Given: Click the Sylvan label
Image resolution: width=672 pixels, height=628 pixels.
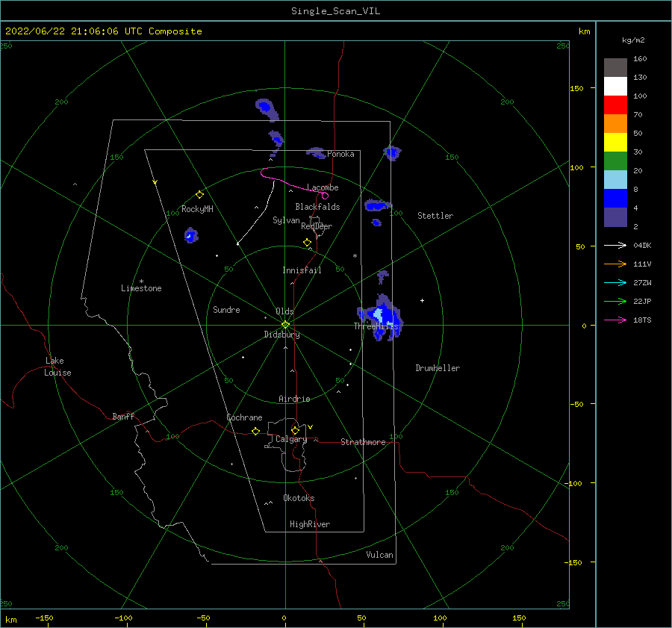Looking at the screenshot, I should (x=286, y=220).
